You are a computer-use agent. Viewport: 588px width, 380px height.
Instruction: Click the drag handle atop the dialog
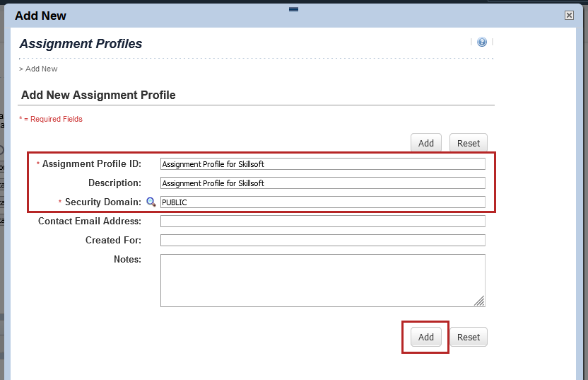point(294,9)
